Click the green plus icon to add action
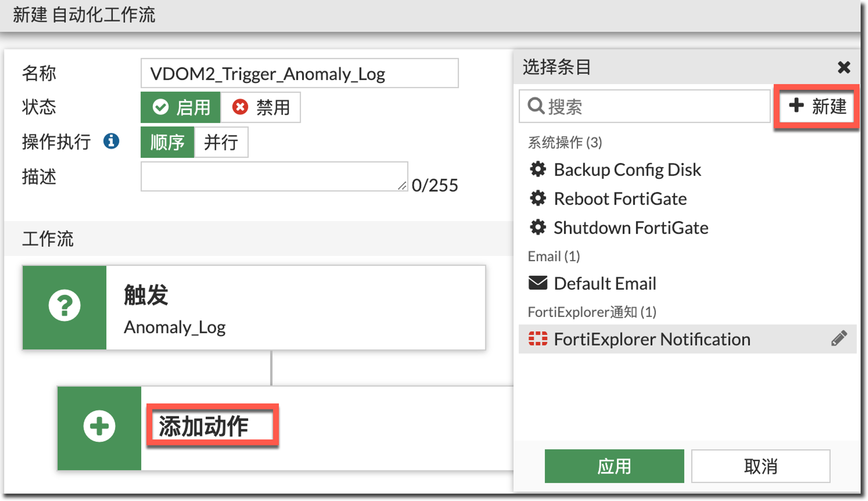This screenshot has width=868, height=501. [99, 426]
